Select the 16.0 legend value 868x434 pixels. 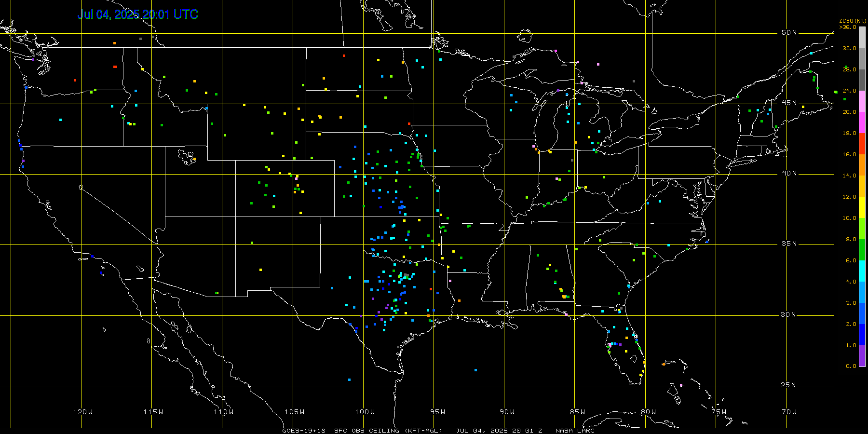tap(849, 154)
